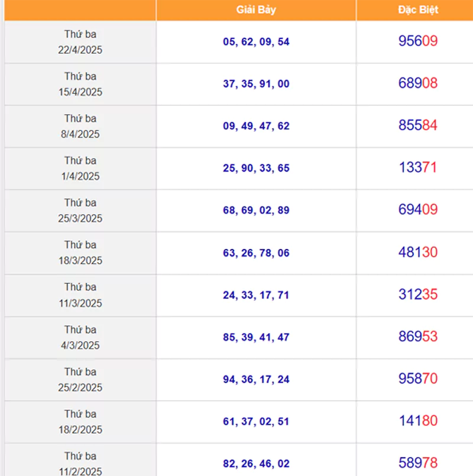This screenshot has height=476, width=473.
Task: Select the 15/4/2025 date cell
Action: (80, 84)
